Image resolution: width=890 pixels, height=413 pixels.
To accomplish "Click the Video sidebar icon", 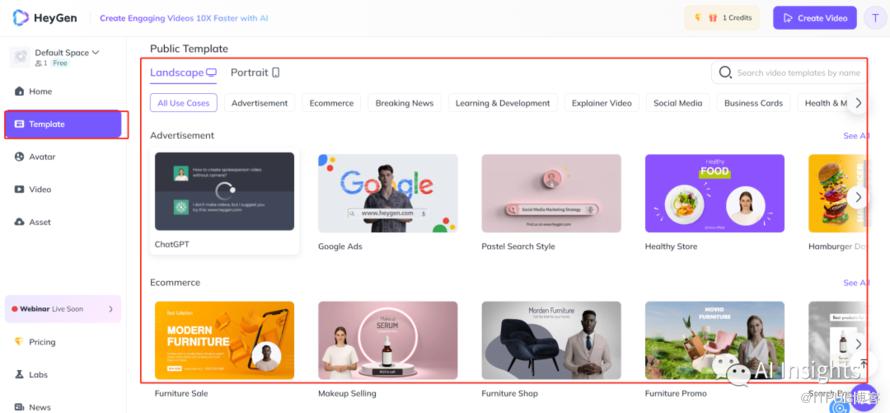I will tap(19, 189).
